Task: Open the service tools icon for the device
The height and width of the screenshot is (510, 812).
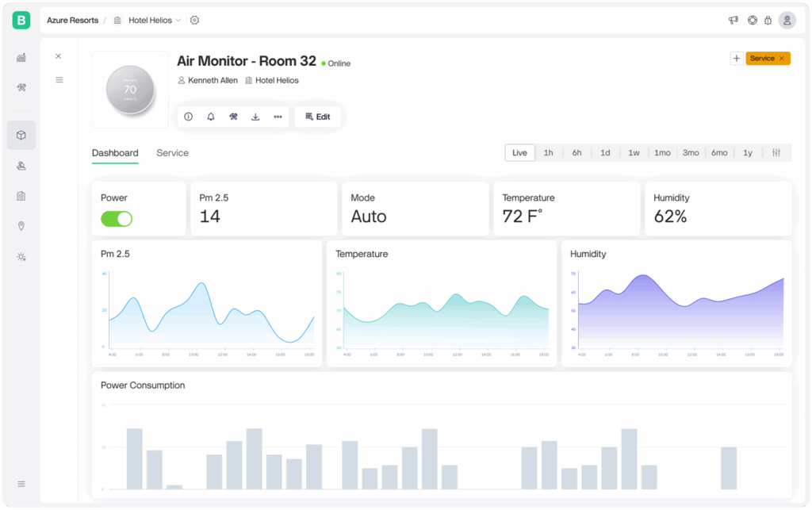Action: coord(232,117)
